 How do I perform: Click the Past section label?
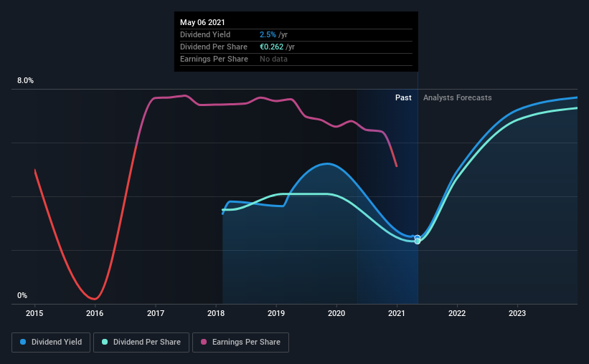tap(403, 97)
